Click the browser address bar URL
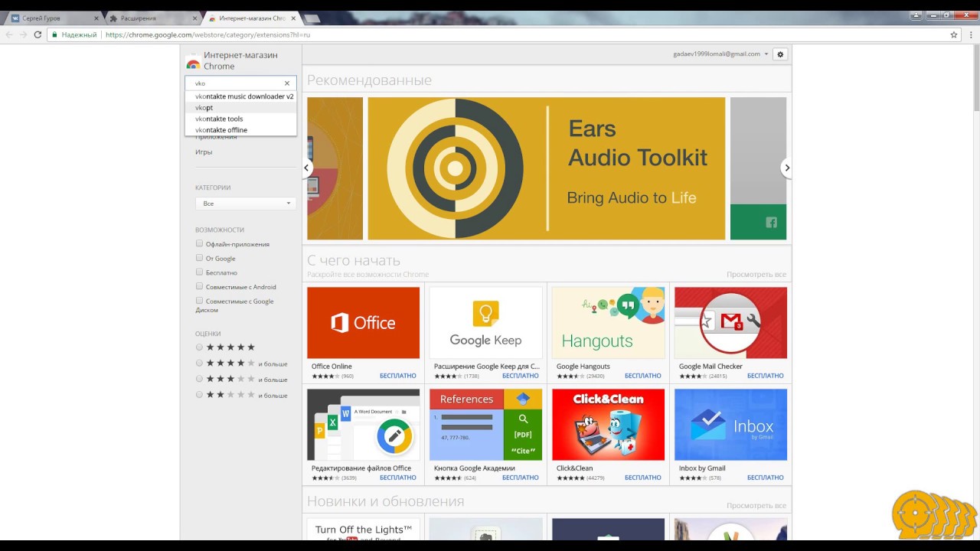Image resolution: width=980 pixels, height=551 pixels. tap(207, 34)
